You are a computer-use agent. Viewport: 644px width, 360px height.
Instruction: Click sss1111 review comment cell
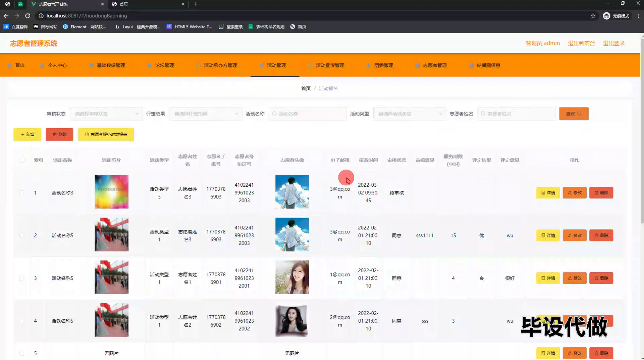[x=425, y=235]
